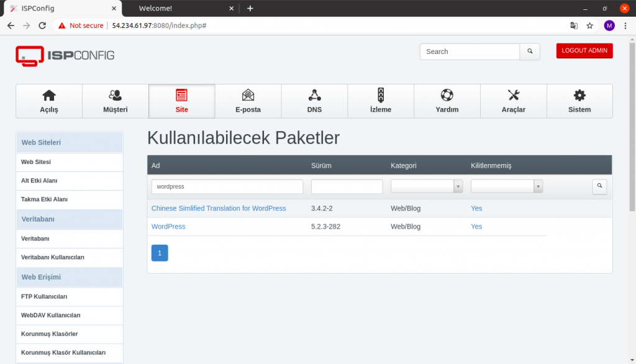636x364 pixels.
Task: Open the Açılış home module
Action: pyautogui.click(x=49, y=101)
